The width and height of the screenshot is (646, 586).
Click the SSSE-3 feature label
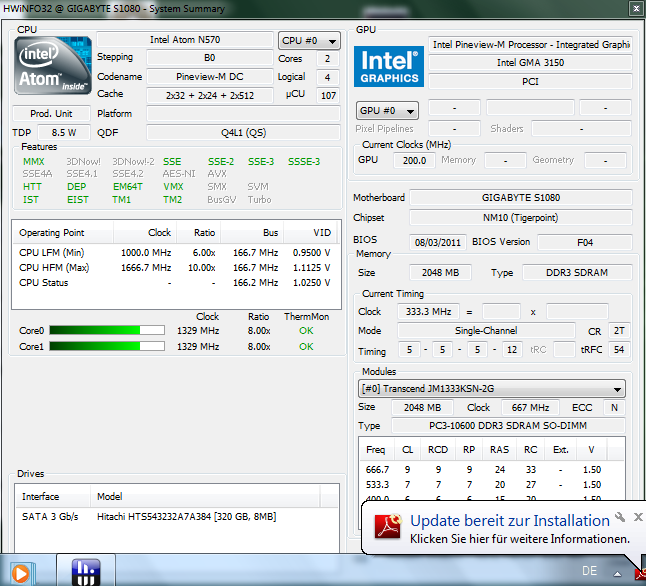point(304,162)
